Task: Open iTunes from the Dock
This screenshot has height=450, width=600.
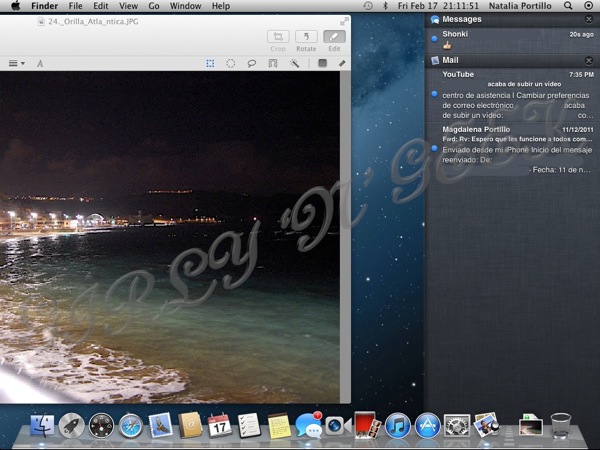Action: tap(397, 426)
